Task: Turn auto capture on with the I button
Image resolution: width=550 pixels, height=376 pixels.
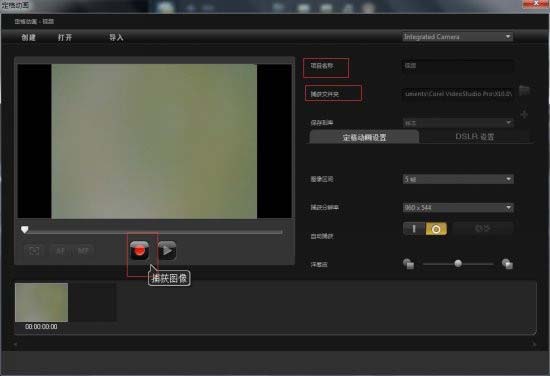Action: click(x=414, y=229)
